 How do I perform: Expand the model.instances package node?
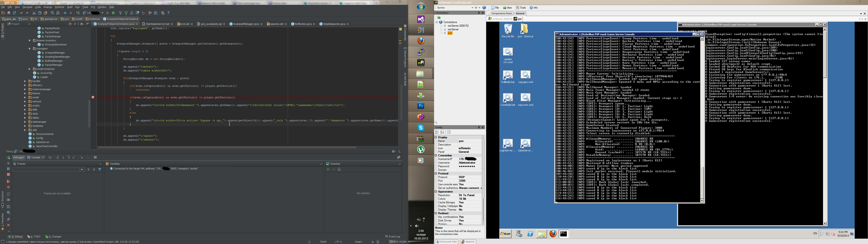[30, 69]
